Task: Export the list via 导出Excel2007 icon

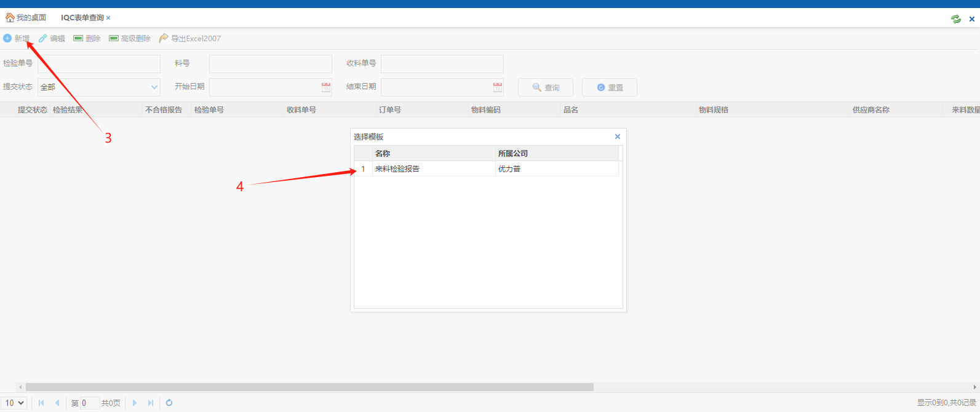Action: point(164,38)
